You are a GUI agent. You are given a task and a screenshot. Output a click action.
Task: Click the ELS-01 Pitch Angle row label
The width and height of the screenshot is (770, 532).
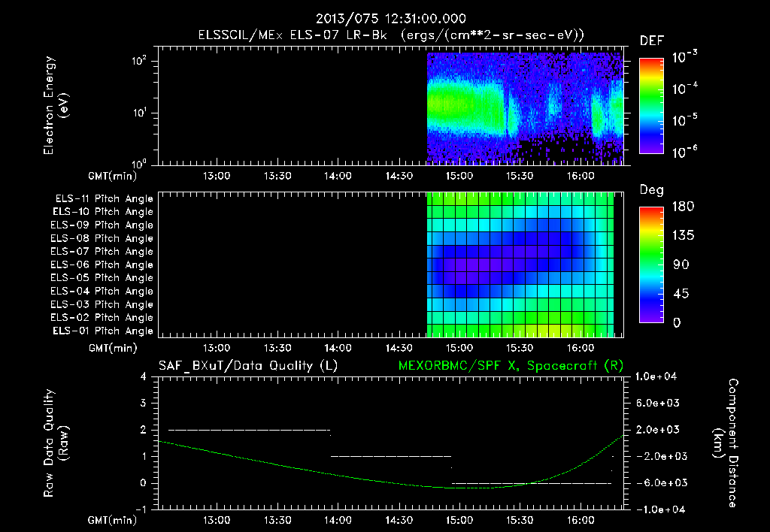103,331
